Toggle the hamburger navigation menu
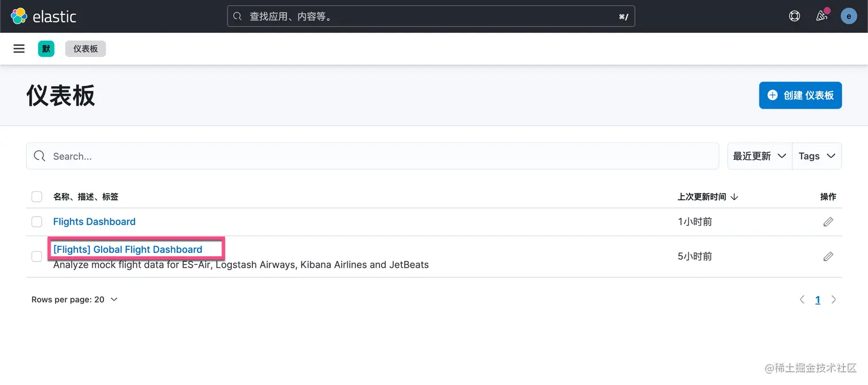The image size is (868, 385). [19, 49]
